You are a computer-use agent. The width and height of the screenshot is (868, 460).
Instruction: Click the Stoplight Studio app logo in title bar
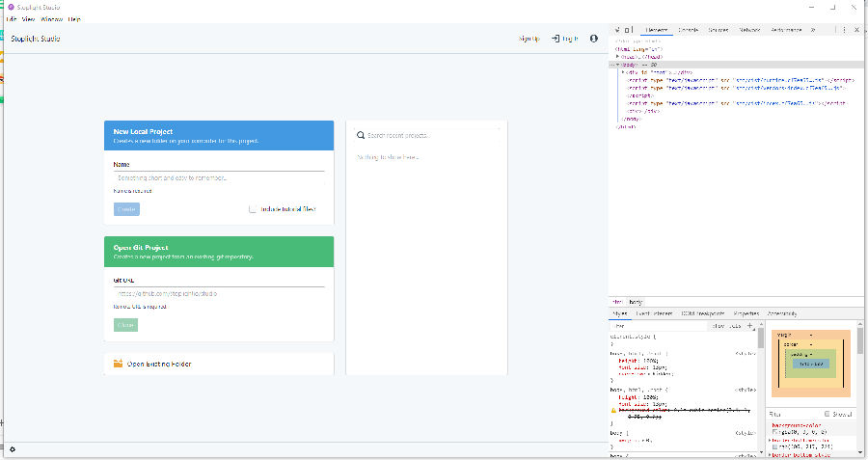11,7
